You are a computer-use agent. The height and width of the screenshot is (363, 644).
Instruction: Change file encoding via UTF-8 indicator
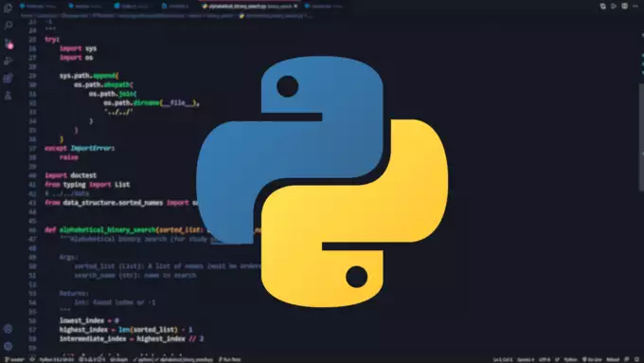tap(545, 360)
